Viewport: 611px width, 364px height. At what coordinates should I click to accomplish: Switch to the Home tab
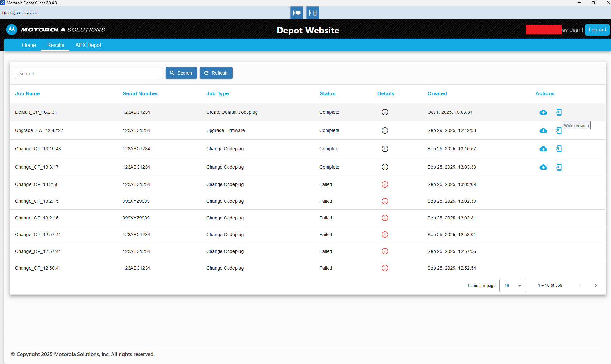[x=29, y=45]
